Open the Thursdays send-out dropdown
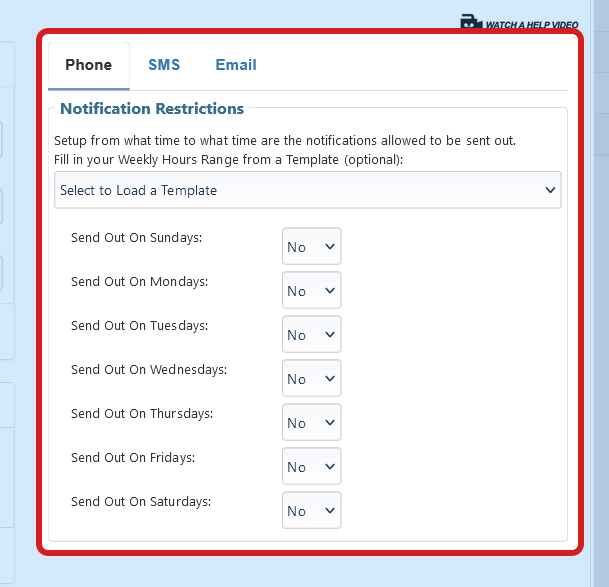 click(x=311, y=422)
